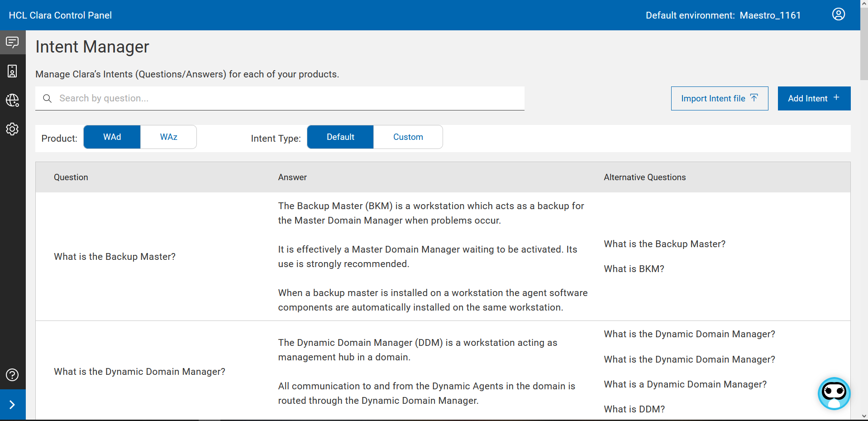Viewport: 868px width, 421px height.
Task: Open the globe settings sidebar icon
Action: coord(12,100)
